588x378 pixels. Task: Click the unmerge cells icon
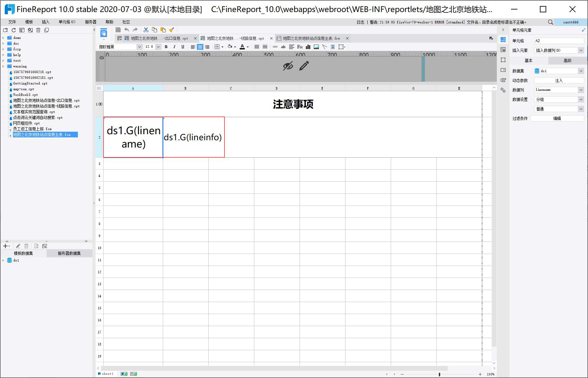(265, 47)
